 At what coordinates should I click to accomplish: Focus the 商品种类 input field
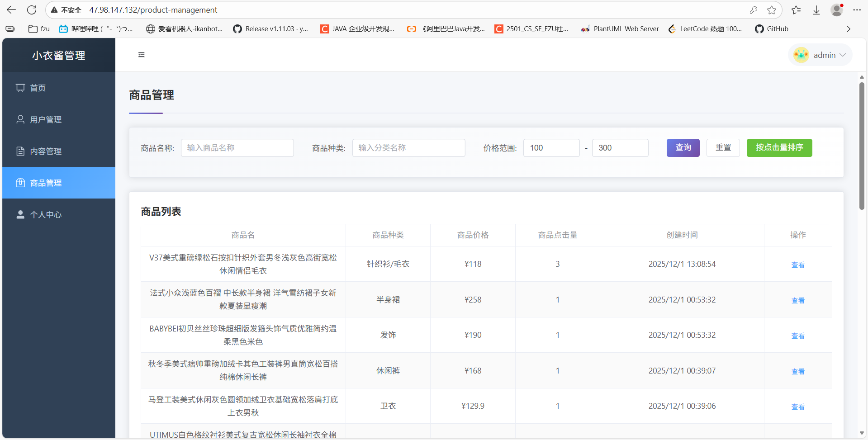pyautogui.click(x=409, y=148)
